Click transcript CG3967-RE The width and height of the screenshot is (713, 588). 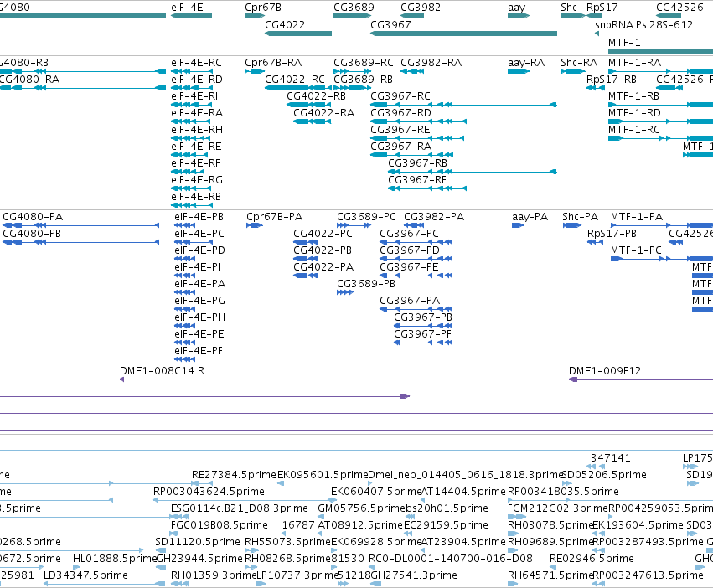coord(417,138)
